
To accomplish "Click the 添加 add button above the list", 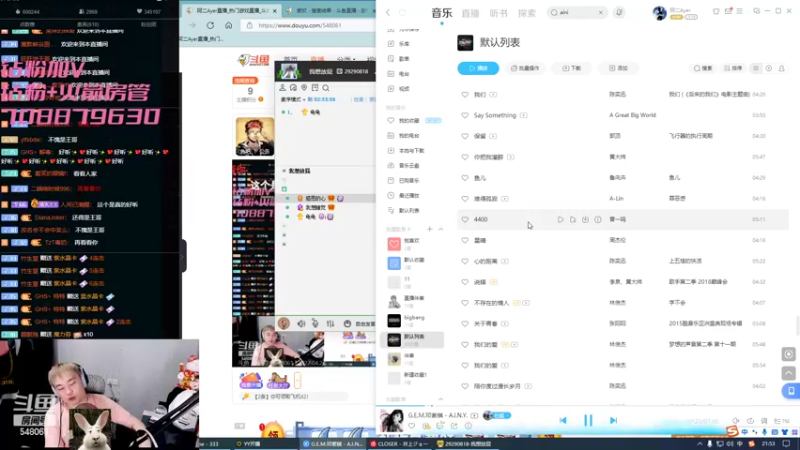I will 618,68.
